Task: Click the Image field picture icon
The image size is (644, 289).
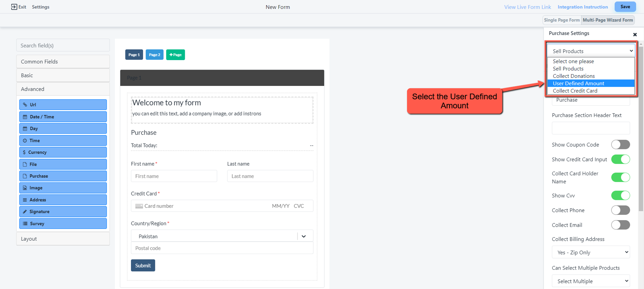Action: (x=25, y=188)
